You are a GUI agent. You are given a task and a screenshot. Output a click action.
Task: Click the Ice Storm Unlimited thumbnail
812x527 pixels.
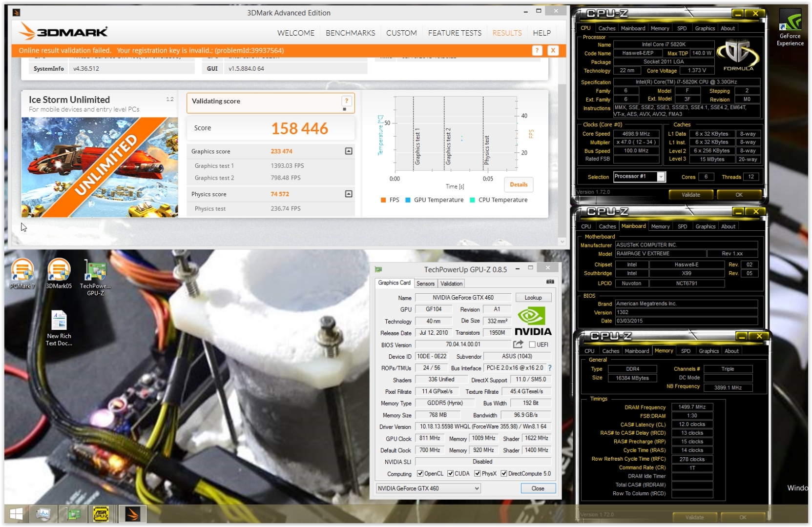pos(100,167)
